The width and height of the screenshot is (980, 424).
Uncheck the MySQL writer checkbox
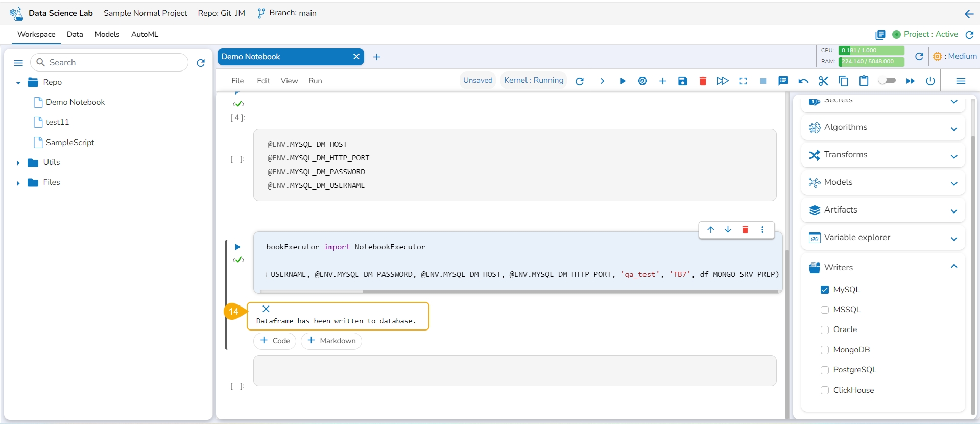tap(824, 290)
